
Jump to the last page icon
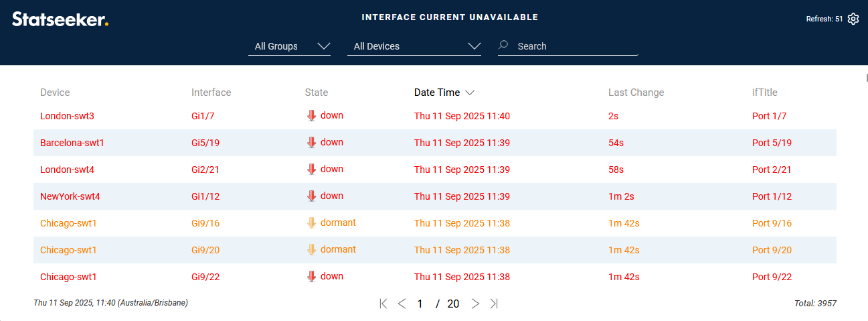(x=494, y=304)
